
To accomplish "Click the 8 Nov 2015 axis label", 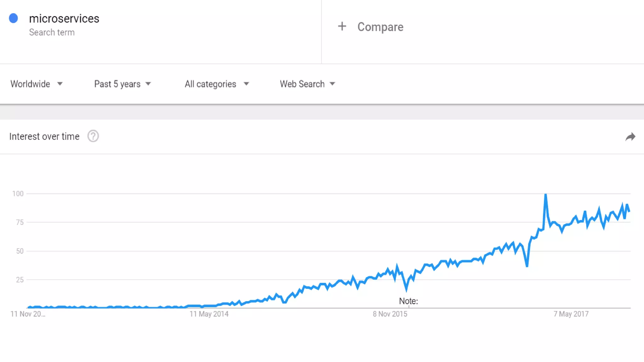I will pos(390,314).
